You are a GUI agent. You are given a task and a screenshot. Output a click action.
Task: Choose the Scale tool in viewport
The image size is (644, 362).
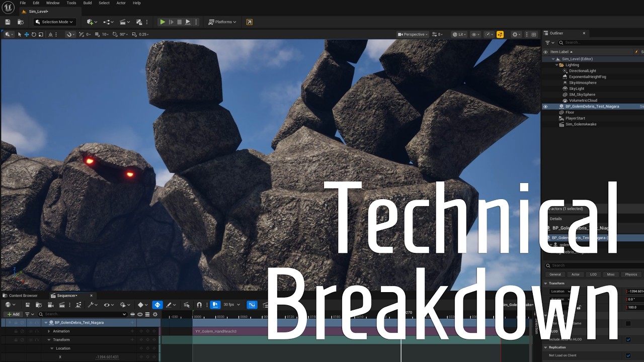(41, 35)
